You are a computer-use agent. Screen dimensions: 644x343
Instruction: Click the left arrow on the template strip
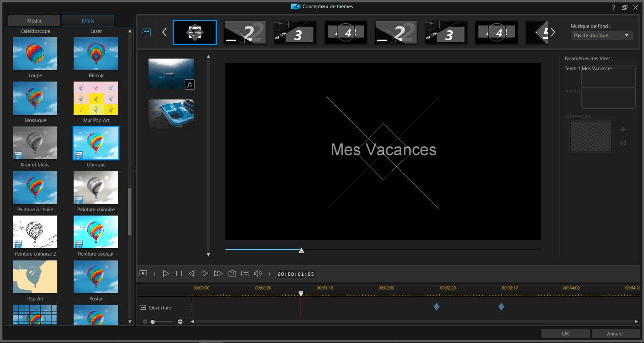(164, 31)
